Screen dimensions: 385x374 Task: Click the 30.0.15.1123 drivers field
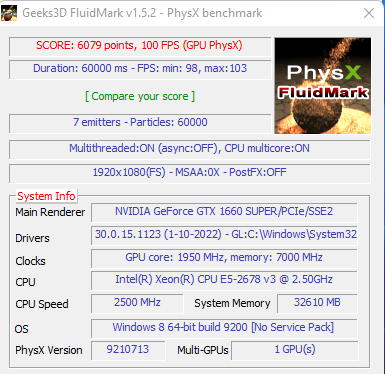224,235
